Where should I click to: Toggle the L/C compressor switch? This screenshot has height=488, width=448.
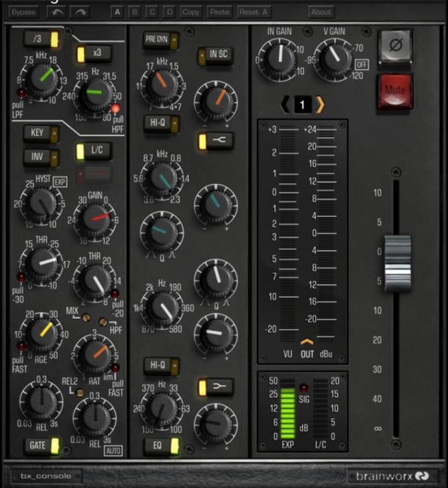(x=94, y=150)
